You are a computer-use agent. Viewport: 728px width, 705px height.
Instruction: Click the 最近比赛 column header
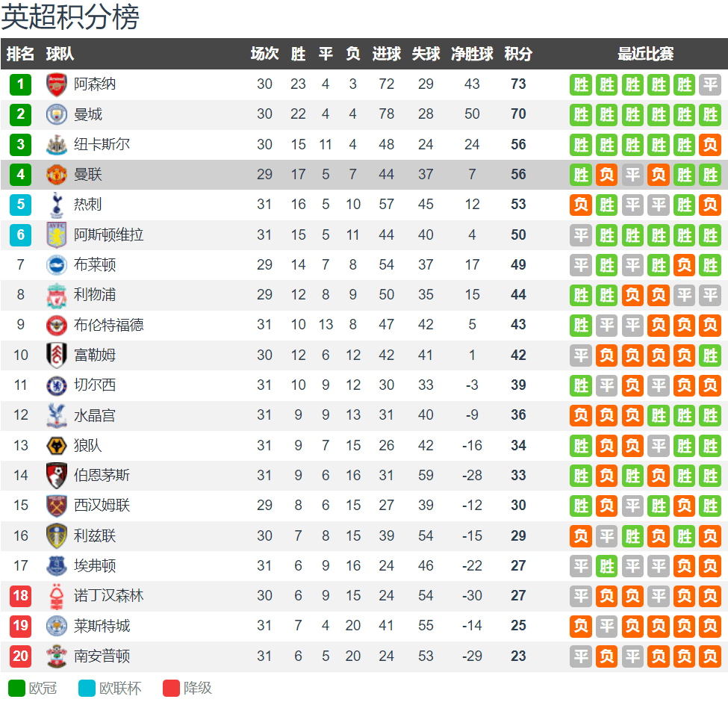pos(645,54)
